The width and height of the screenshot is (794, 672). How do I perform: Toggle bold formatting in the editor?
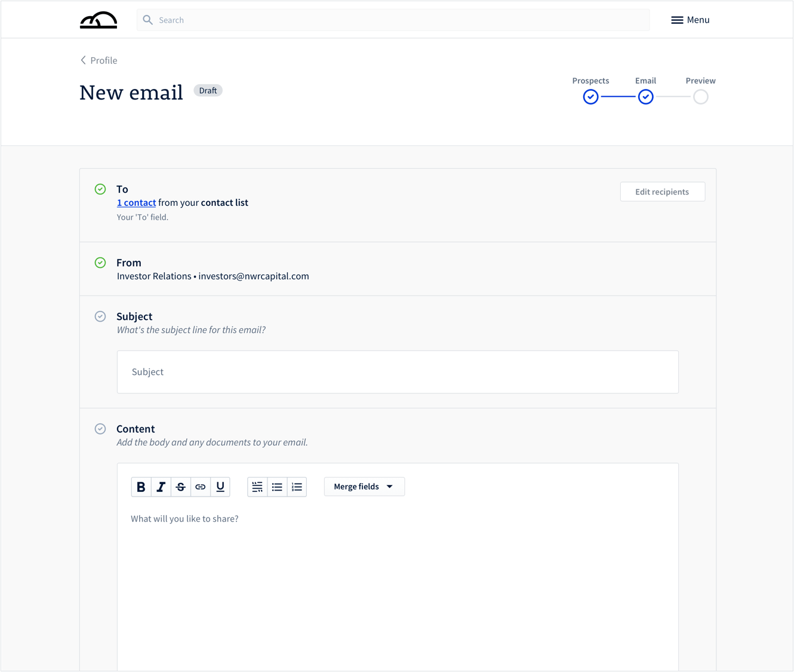click(x=141, y=487)
